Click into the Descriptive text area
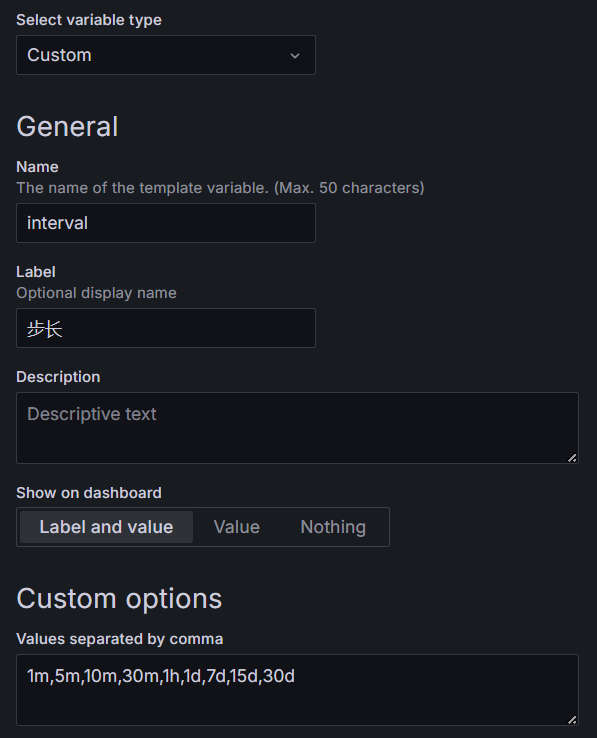This screenshot has width=597, height=738. click(297, 428)
